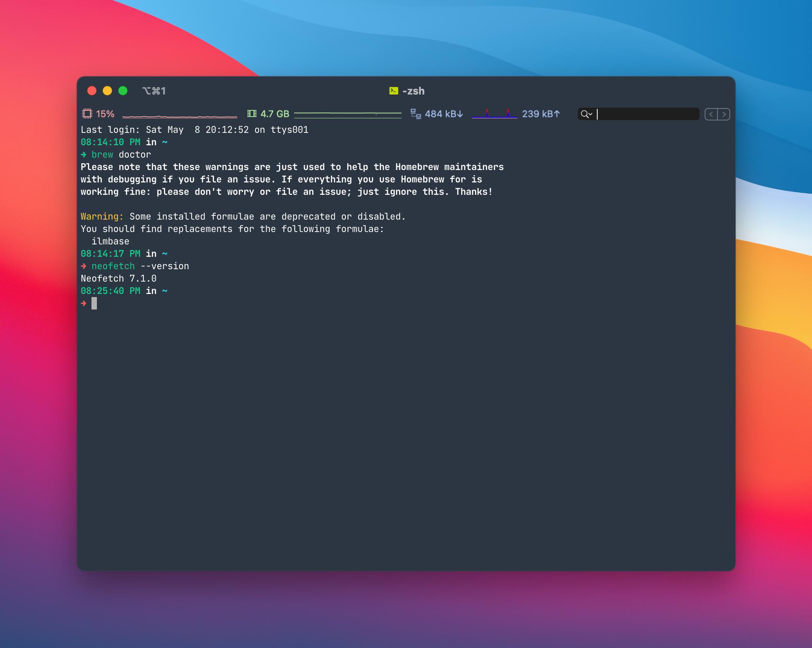Click the upload traffic graph near 239 kB
Image resolution: width=812 pixels, height=648 pixels.
[495, 113]
